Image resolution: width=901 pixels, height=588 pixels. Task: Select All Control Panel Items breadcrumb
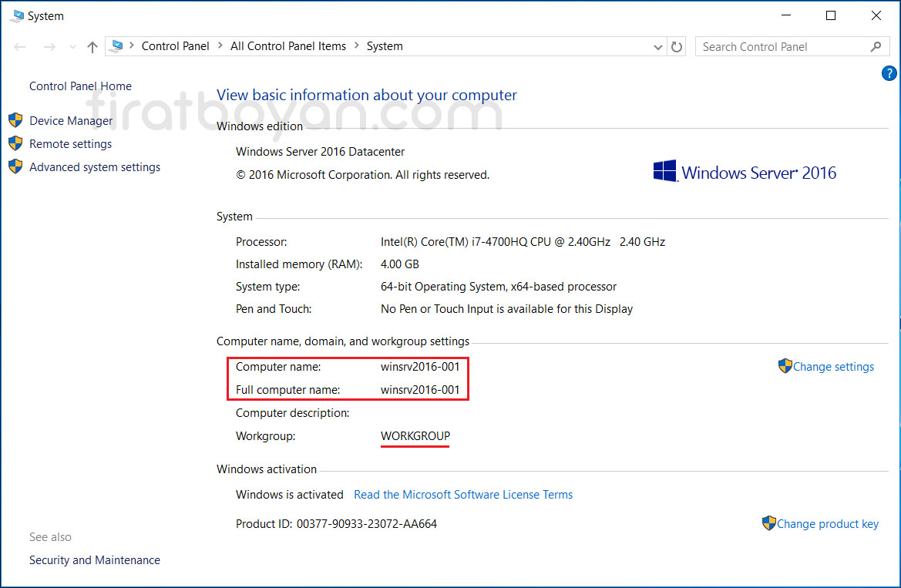288,46
